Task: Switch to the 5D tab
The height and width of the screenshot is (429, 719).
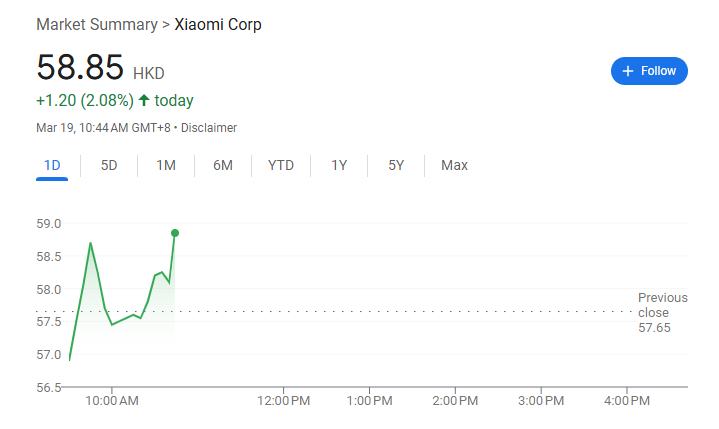Action: click(109, 165)
